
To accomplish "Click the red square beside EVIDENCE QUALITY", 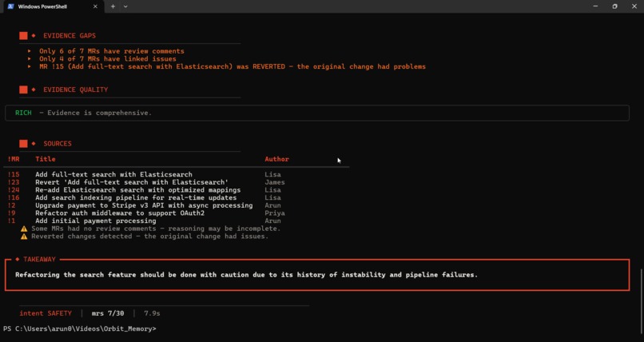I will 23,89.
